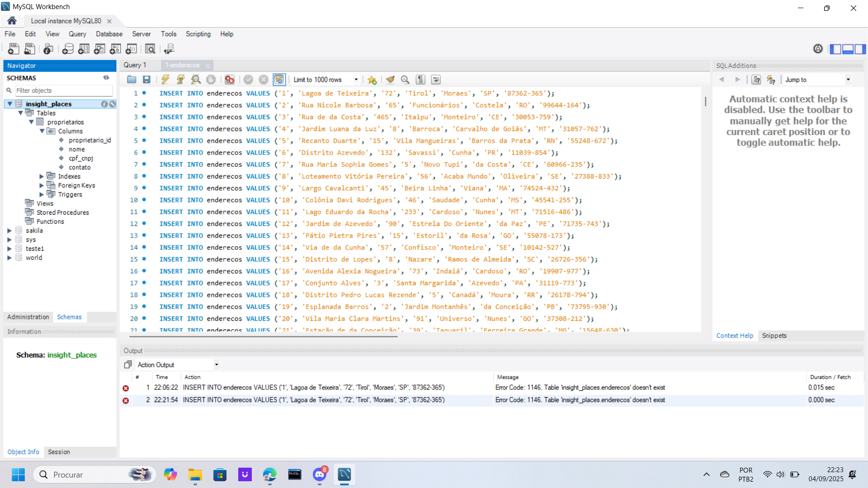The width and height of the screenshot is (868, 488).
Task: Open the Scripting menu
Action: 198,34
